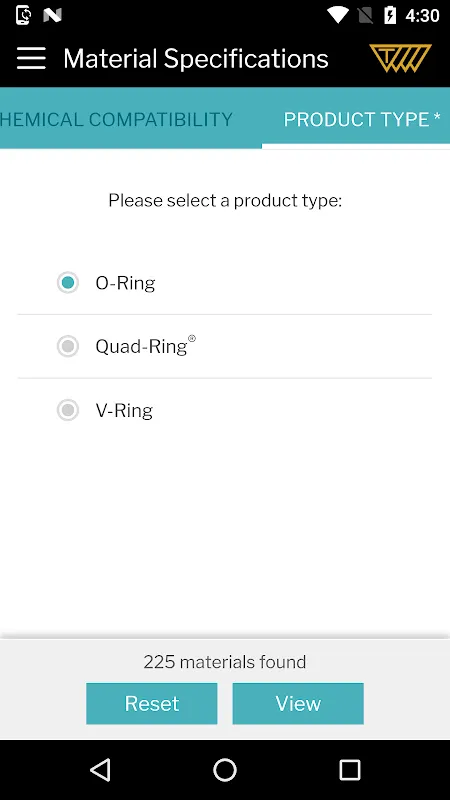
Task: Tap the no-SIM signal status icon
Action: (x=365, y=15)
